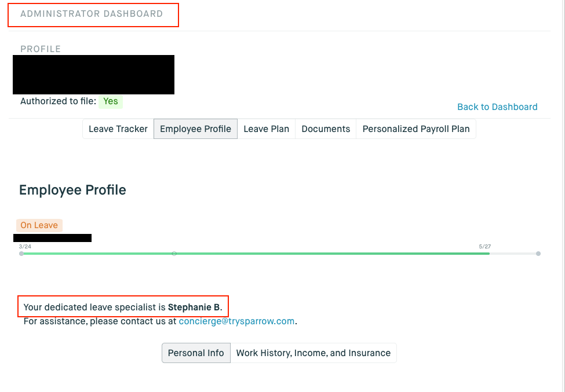The height and width of the screenshot is (392, 565).
Task: Click the leave specialist name Stephanie B.
Action: (x=194, y=307)
